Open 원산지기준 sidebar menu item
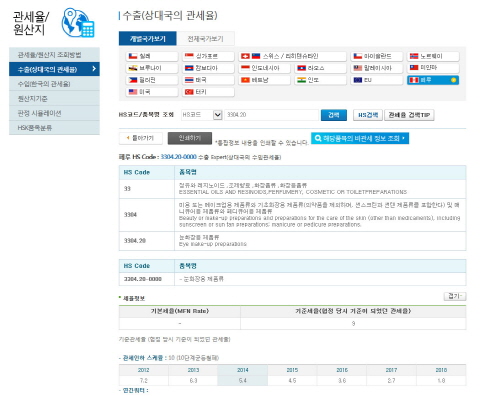The image size is (485, 396). click(54, 99)
